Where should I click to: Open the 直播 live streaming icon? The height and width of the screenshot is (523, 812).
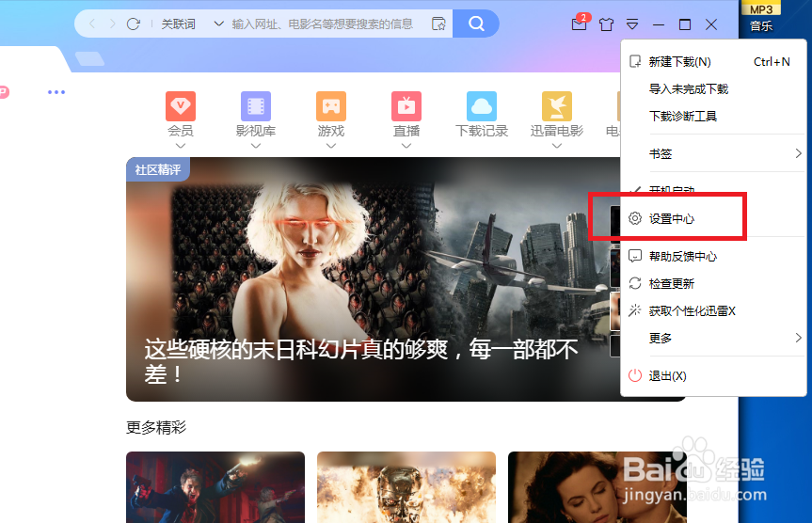coord(406,106)
